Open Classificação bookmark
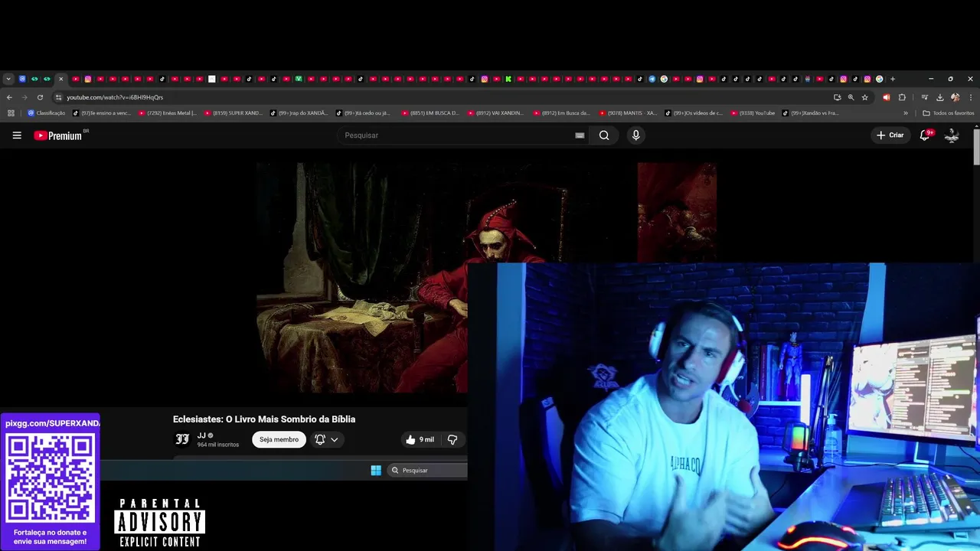 click(47, 113)
